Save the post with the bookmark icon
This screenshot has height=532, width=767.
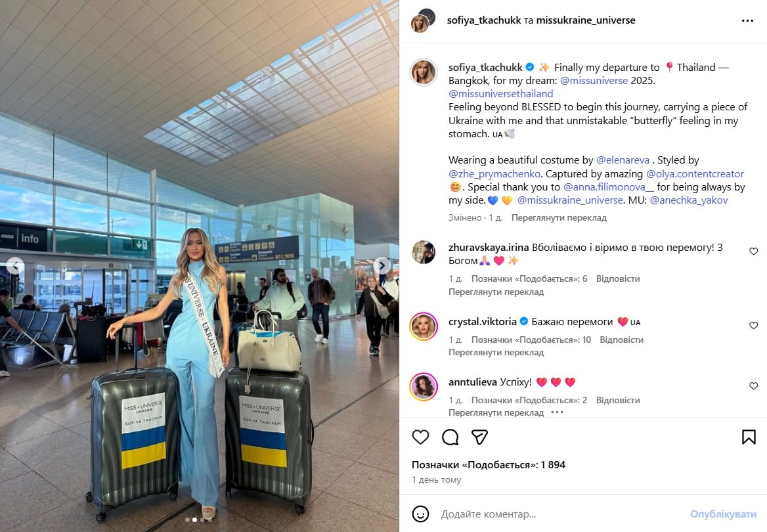pos(749,437)
